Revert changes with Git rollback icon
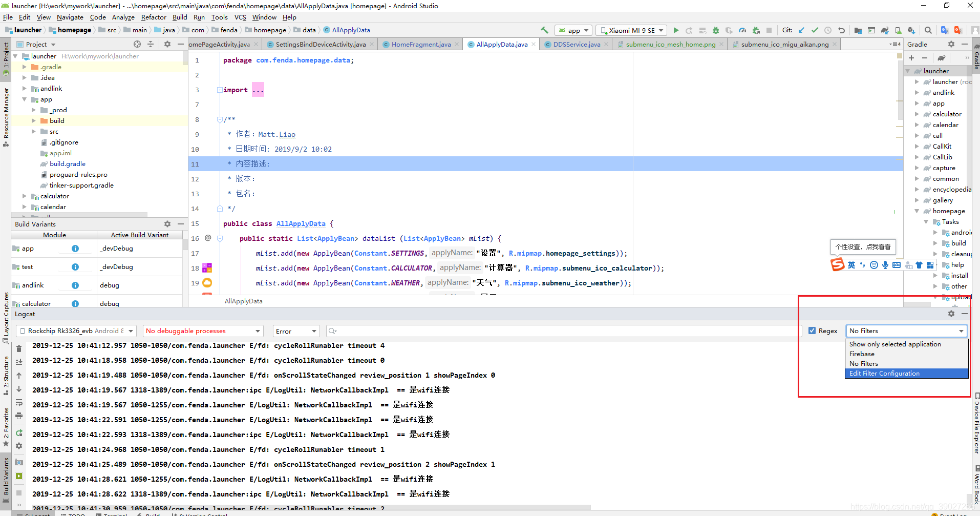The width and height of the screenshot is (980, 516). tap(841, 30)
